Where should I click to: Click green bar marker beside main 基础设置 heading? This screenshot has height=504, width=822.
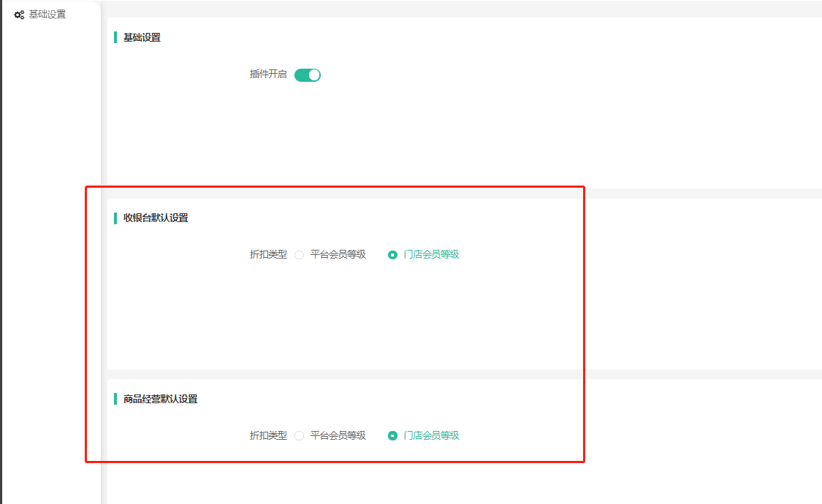pyautogui.click(x=115, y=37)
